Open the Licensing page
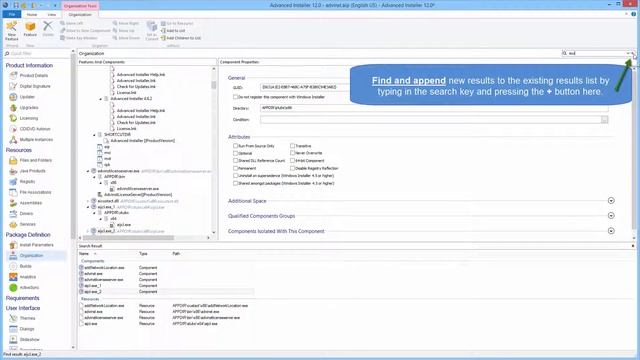 [24, 118]
